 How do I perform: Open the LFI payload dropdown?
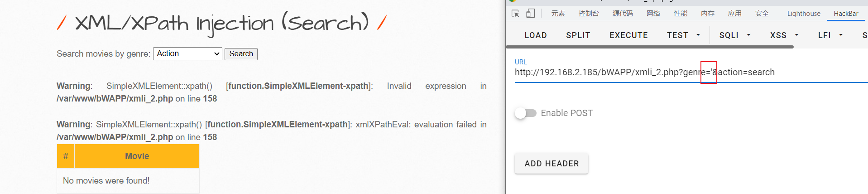pos(830,35)
